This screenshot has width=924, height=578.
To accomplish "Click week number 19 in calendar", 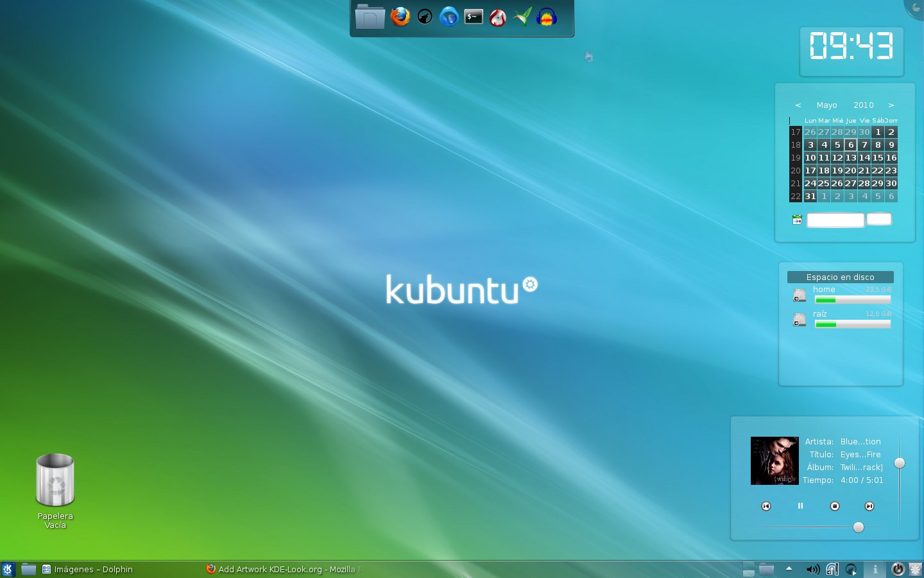I will tap(796, 157).
